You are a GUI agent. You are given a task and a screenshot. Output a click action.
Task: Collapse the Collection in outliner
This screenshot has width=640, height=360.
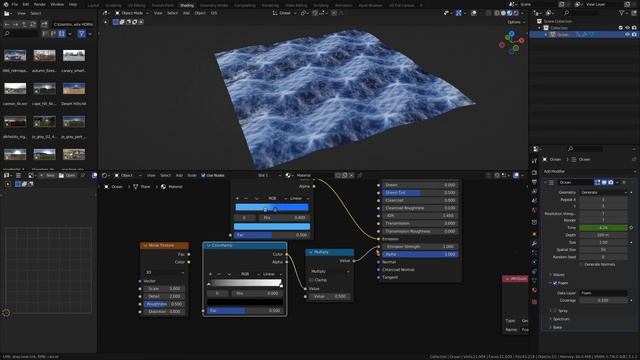[x=540, y=28]
